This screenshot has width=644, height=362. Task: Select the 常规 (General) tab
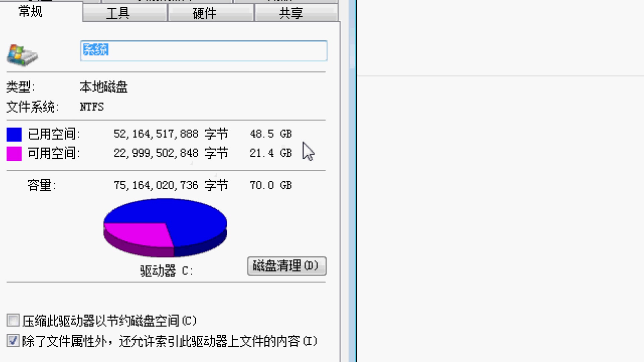pos(31,12)
